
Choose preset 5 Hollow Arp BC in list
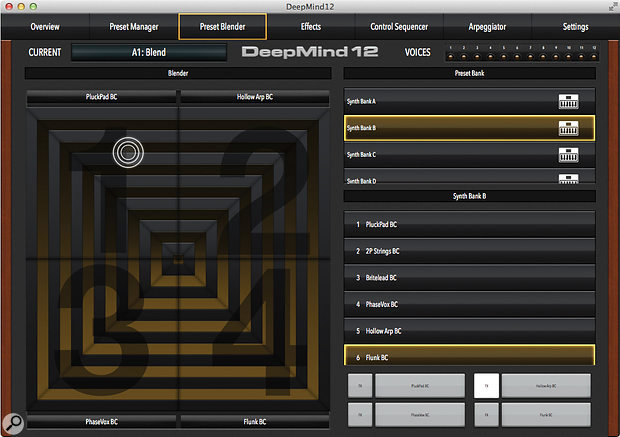[x=469, y=331]
